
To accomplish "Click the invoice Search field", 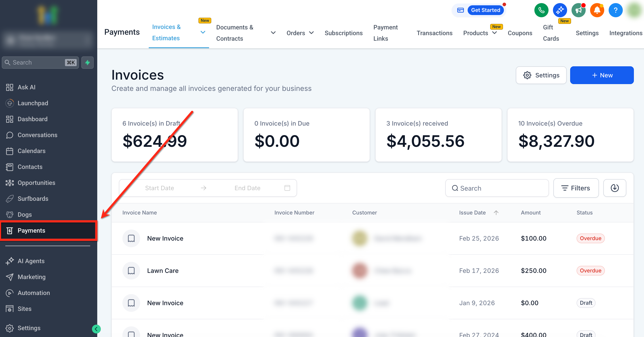I will click(x=497, y=188).
